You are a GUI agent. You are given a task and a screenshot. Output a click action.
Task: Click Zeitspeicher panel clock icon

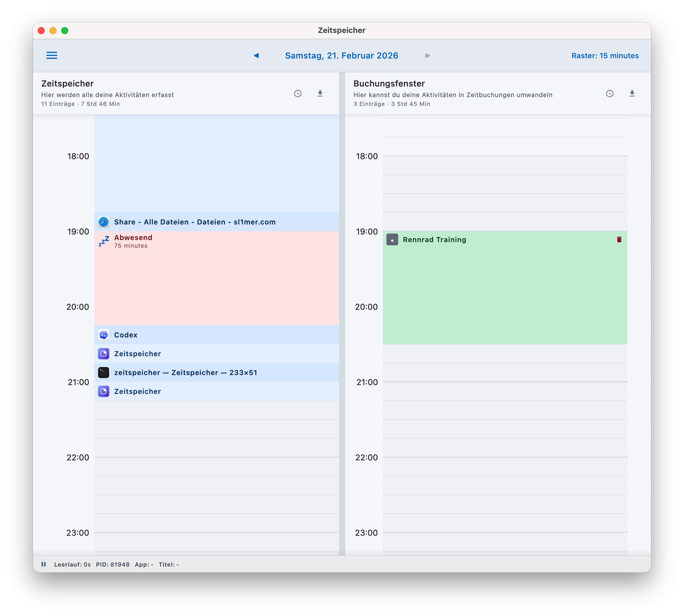(298, 94)
